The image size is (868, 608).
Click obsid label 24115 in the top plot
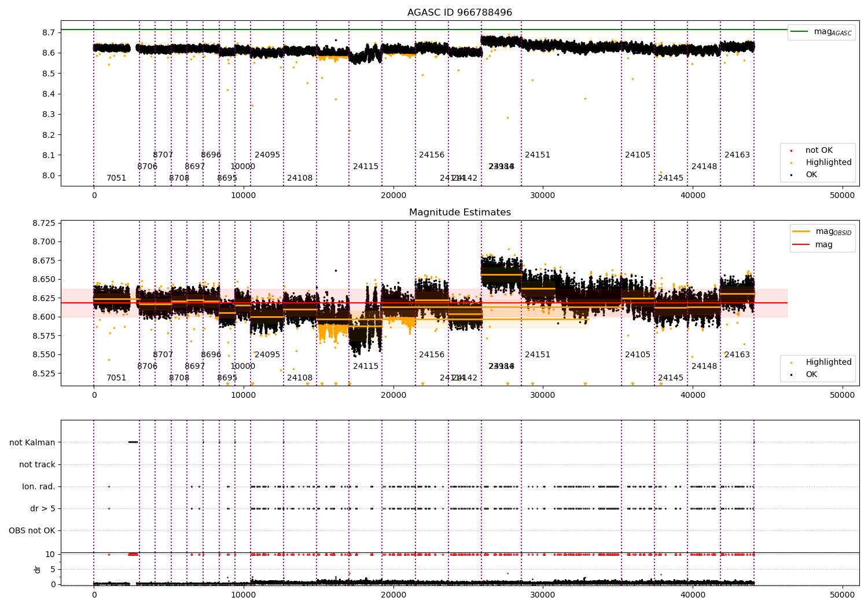pos(366,167)
